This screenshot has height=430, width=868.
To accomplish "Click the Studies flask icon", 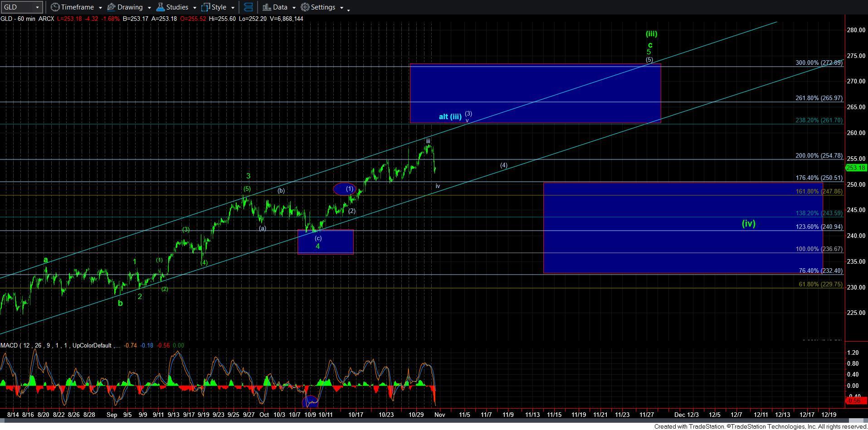I will tap(160, 7).
